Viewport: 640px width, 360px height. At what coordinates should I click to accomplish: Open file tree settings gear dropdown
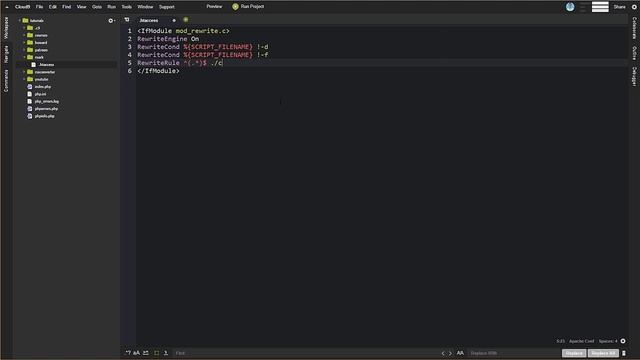(x=111, y=20)
